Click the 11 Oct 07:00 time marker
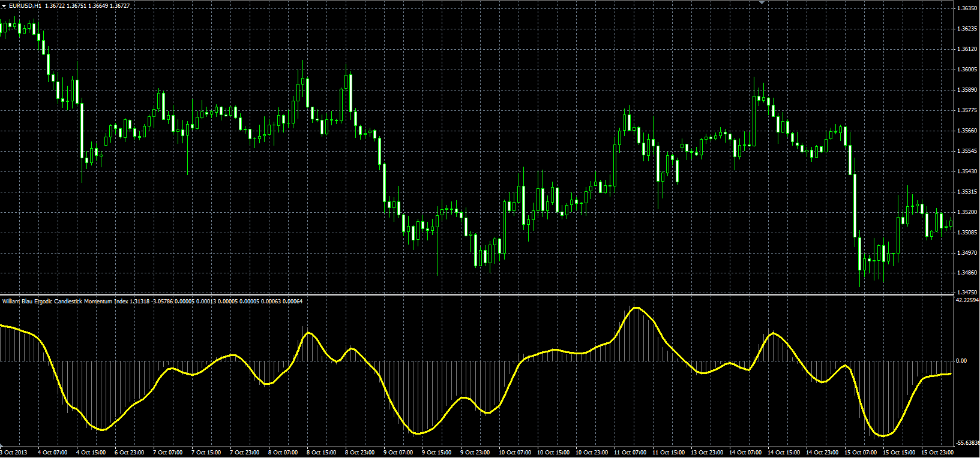 (x=630, y=453)
